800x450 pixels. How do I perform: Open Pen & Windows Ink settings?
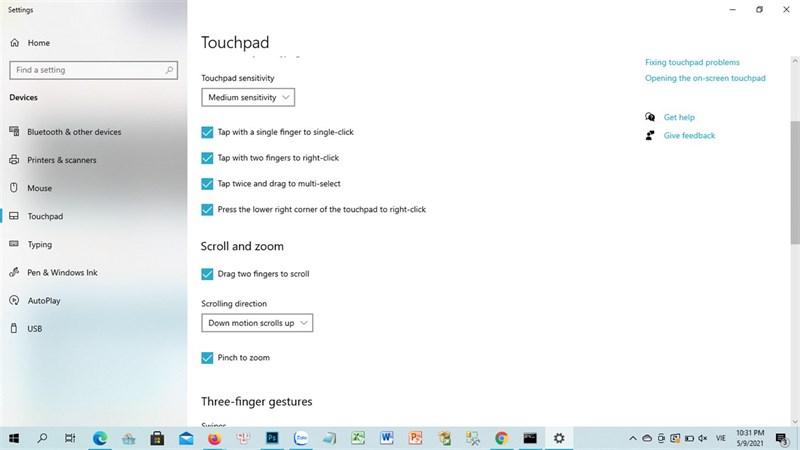(62, 272)
